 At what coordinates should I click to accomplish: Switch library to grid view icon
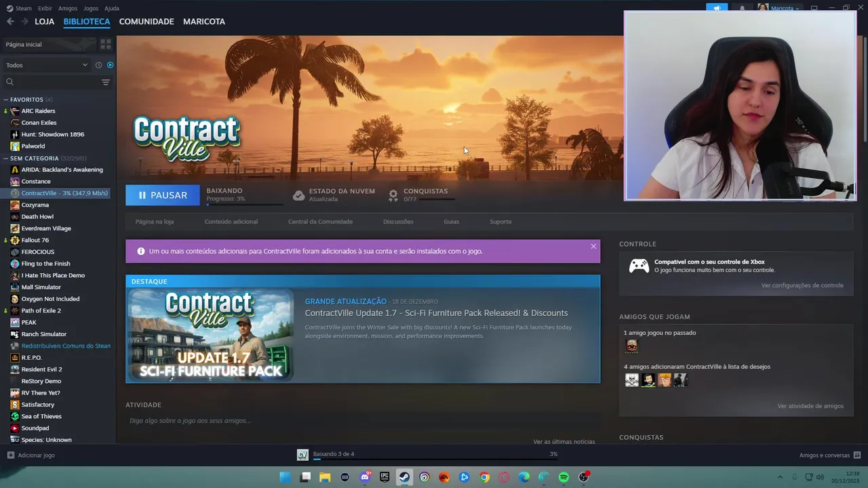click(x=106, y=44)
